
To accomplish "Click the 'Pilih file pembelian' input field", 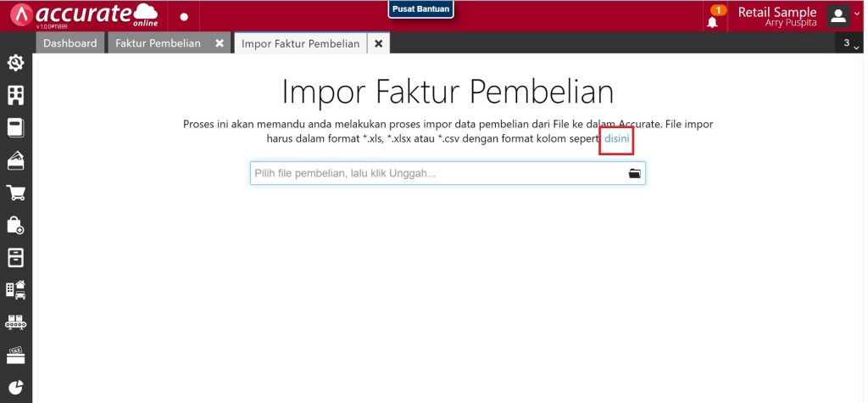I will tap(448, 174).
